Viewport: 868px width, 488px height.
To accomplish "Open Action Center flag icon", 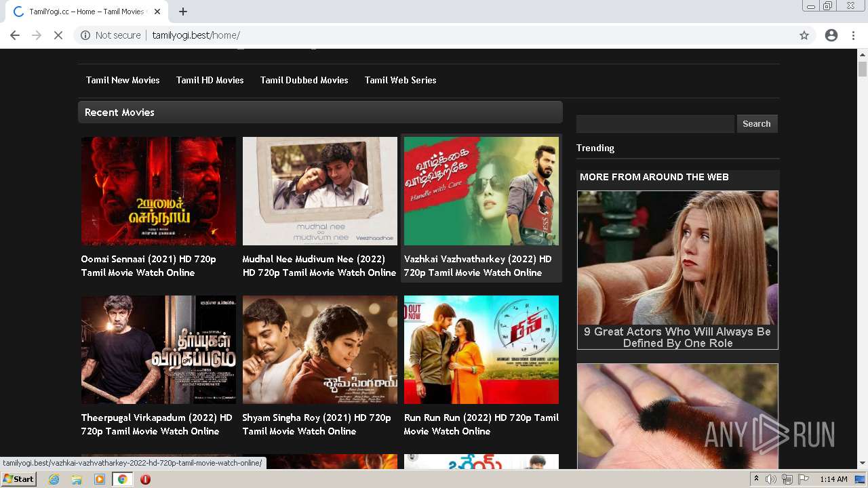I will tap(804, 479).
